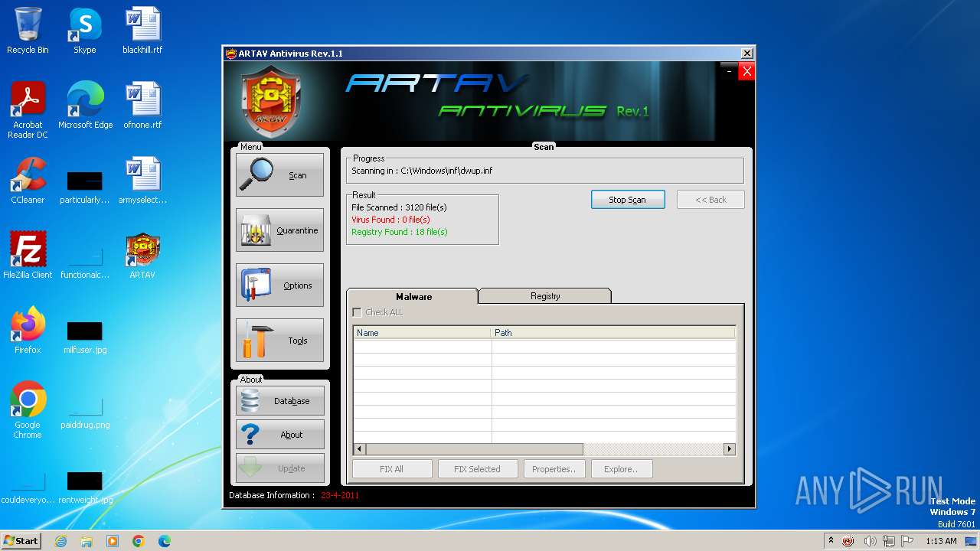Viewport: 980px width, 551px height.
Task: Click the FIX All button
Action: pos(392,469)
